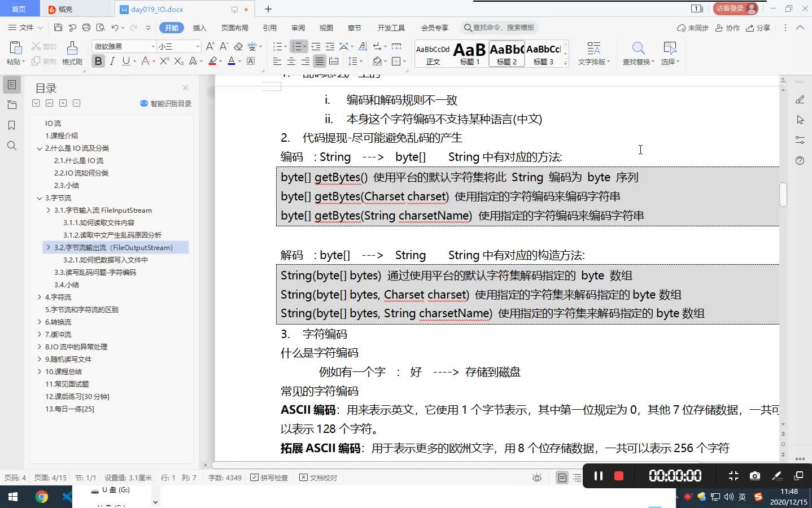Expand the 4.字符流 outline node

[x=39, y=297]
